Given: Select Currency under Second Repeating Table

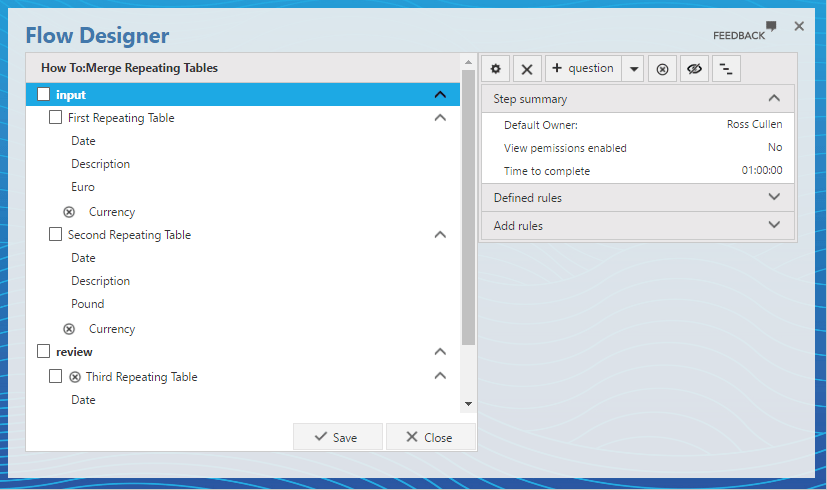Looking at the screenshot, I should [x=112, y=329].
